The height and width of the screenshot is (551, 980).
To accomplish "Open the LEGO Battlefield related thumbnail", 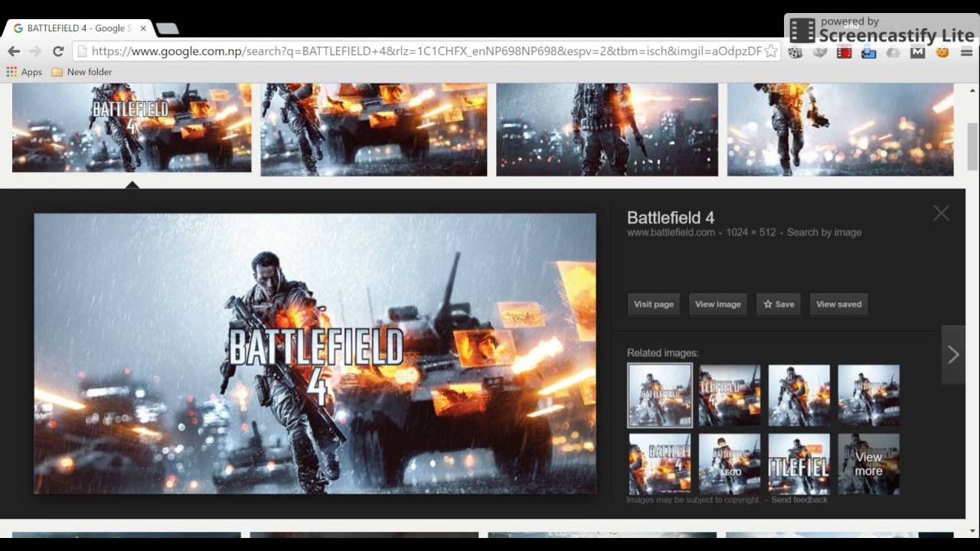I will click(x=730, y=464).
